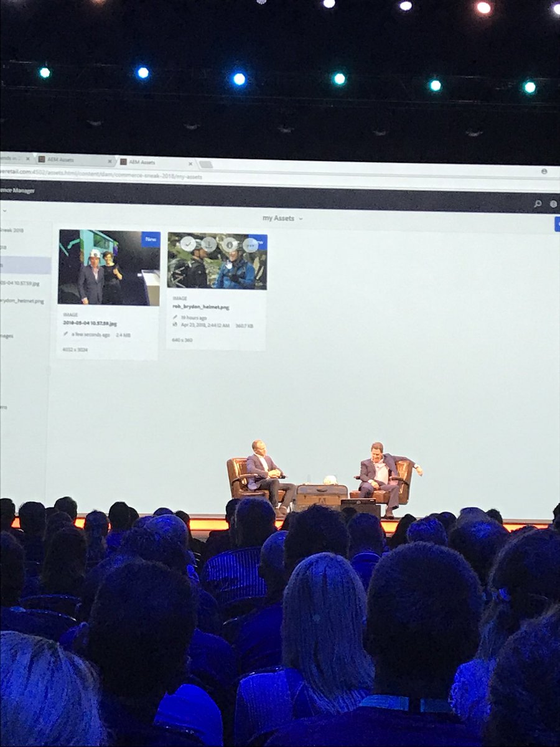Switch to the first partially visible browser tab
The height and width of the screenshot is (747, 560).
pos(16,158)
